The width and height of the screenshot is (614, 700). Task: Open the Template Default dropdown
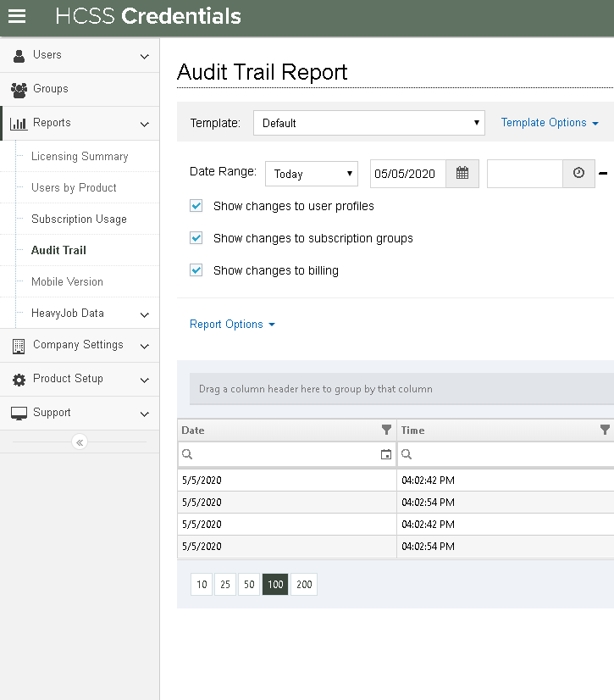(x=369, y=123)
